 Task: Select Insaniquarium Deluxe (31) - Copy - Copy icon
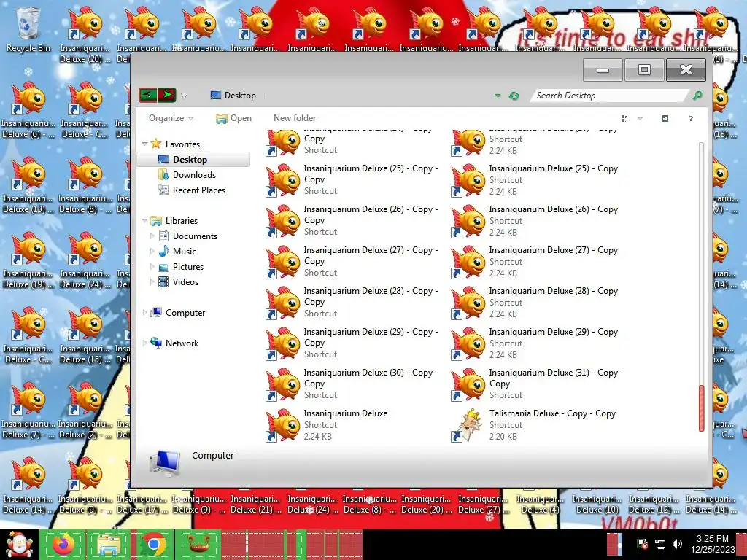coord(468,385)
